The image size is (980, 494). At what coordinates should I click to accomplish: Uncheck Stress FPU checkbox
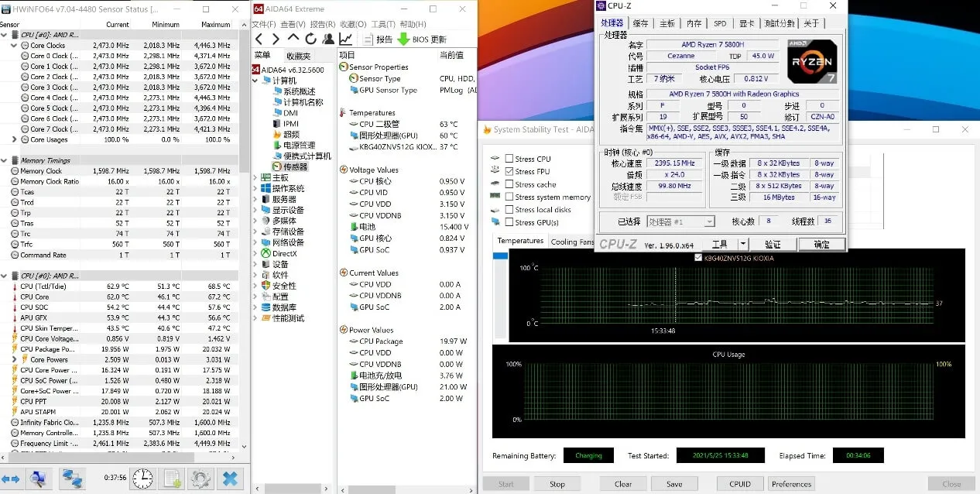509,171
